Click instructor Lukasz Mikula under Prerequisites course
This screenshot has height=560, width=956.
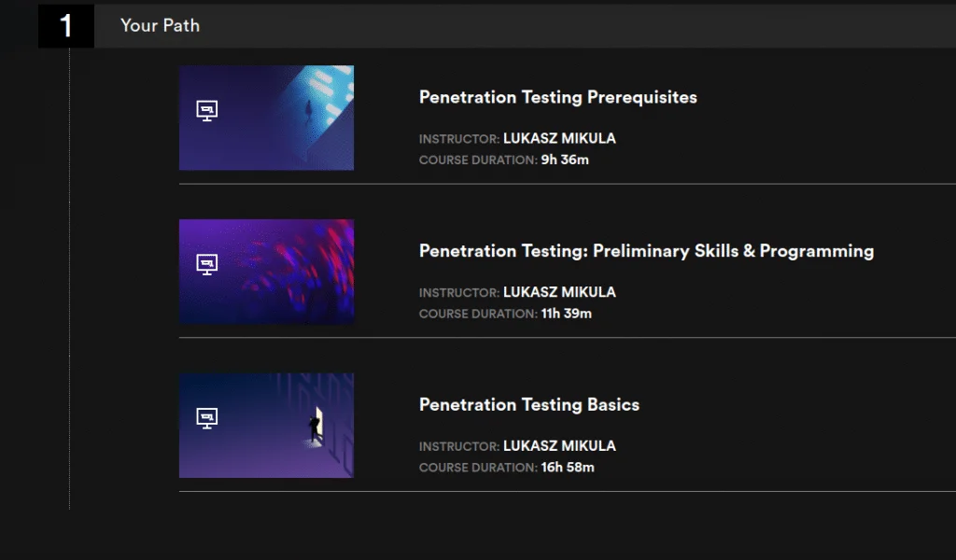[x=559, y=139]
